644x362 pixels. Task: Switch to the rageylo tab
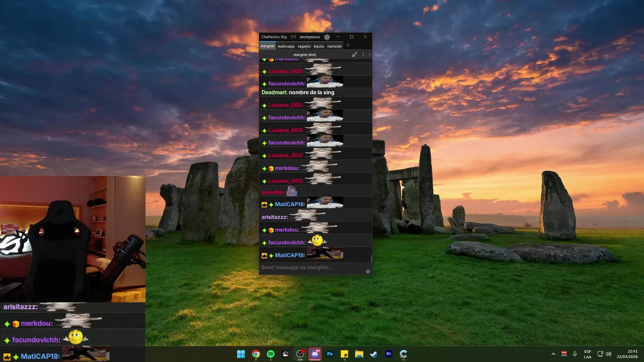tap(304, 46)
